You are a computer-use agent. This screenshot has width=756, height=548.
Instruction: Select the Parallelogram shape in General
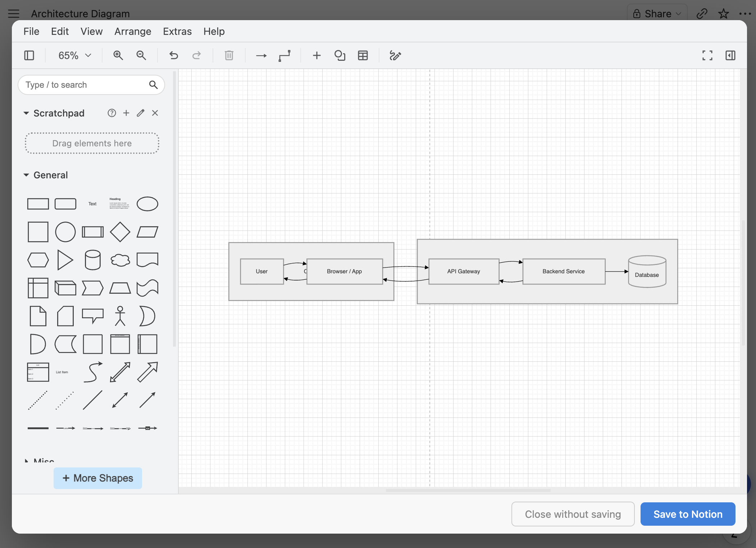[147, 232]
